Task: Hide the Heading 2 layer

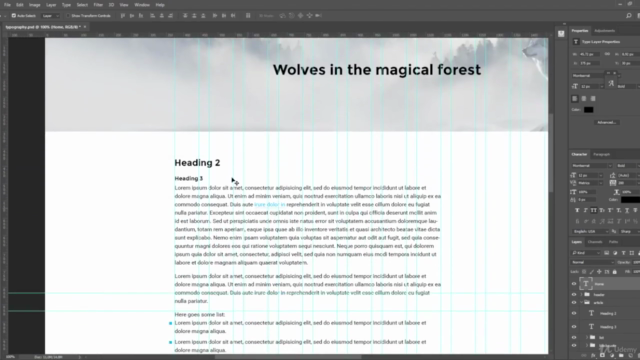Action: coord(574,313)
